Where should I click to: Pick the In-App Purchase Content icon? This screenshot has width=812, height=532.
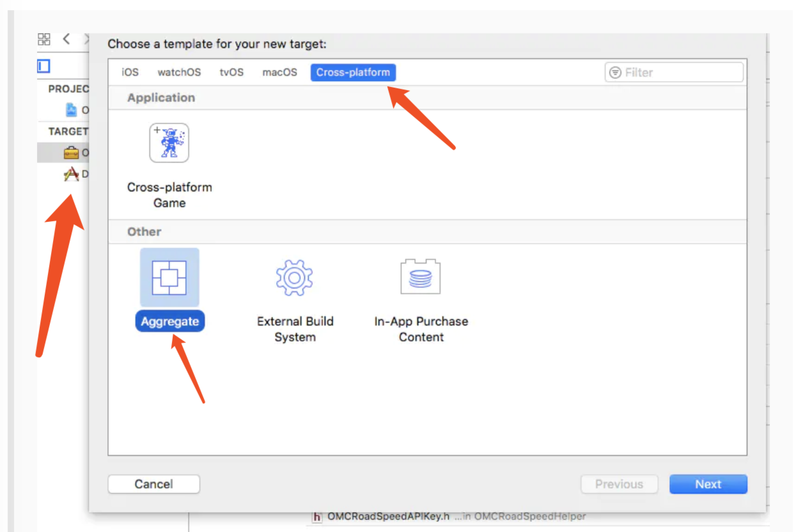(420, 277)
